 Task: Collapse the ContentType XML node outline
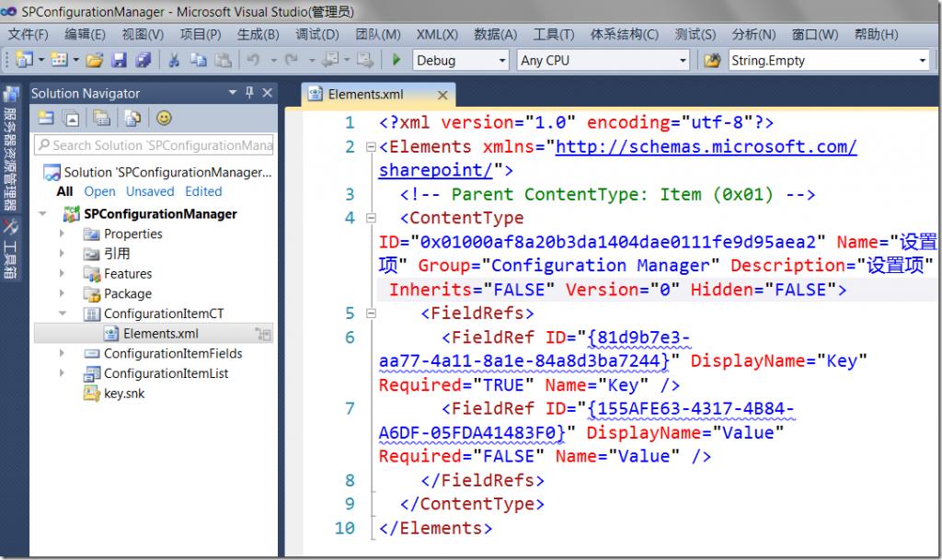point(372,218)
